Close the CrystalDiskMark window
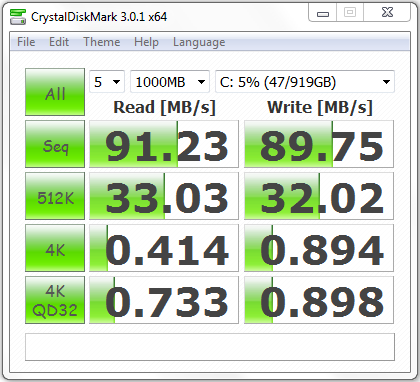This screenshot has width=420, height=382. pos(387,13)
